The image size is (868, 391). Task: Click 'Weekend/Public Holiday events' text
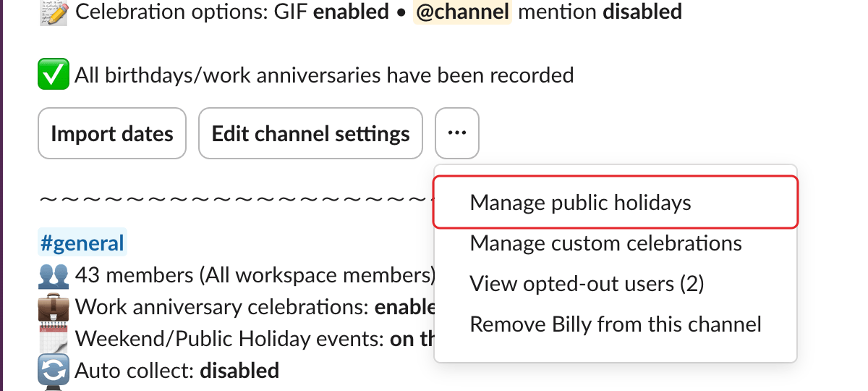pos(230,339)
